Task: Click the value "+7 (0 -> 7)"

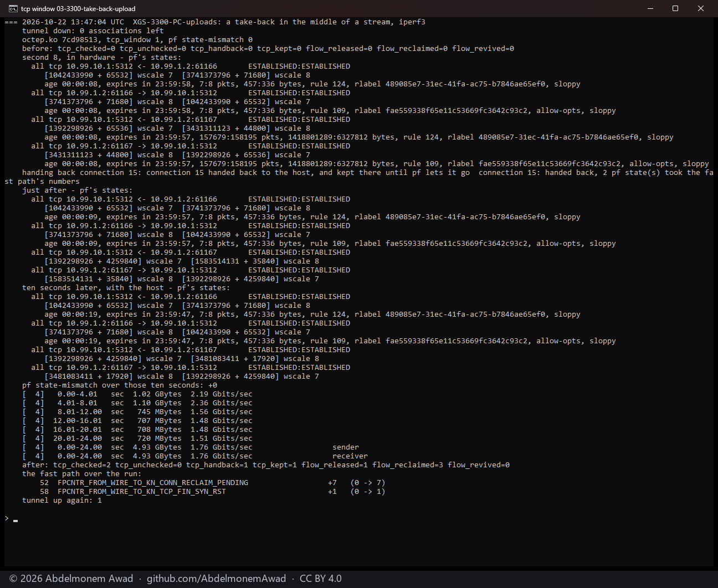Action: [357, 483]
